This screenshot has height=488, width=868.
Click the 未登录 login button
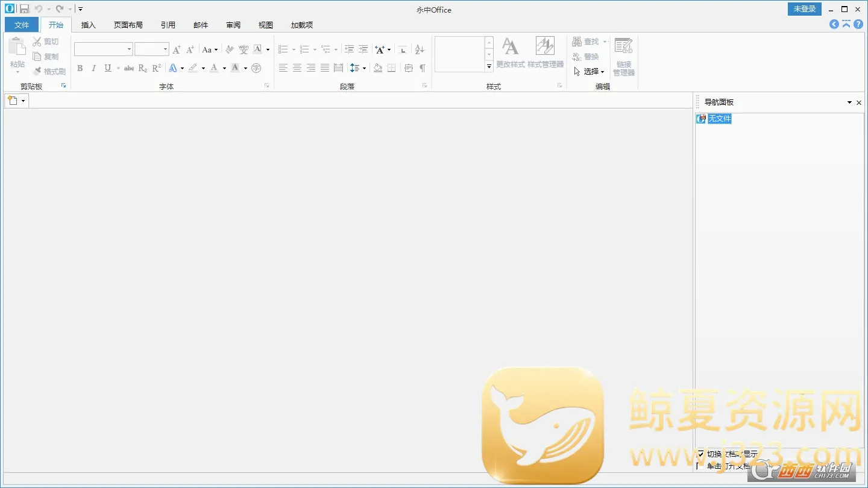point(804,9)
